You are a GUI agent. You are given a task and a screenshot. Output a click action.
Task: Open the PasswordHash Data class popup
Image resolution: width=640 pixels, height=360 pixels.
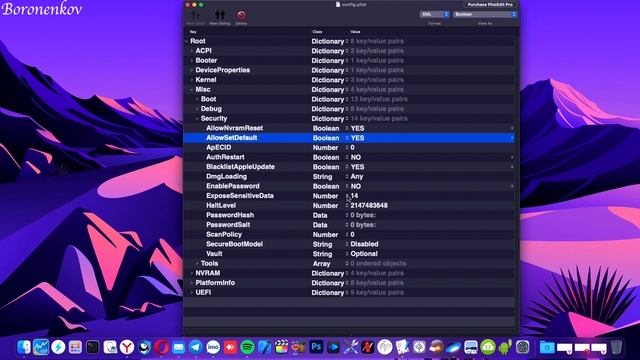tap(347, 215)
